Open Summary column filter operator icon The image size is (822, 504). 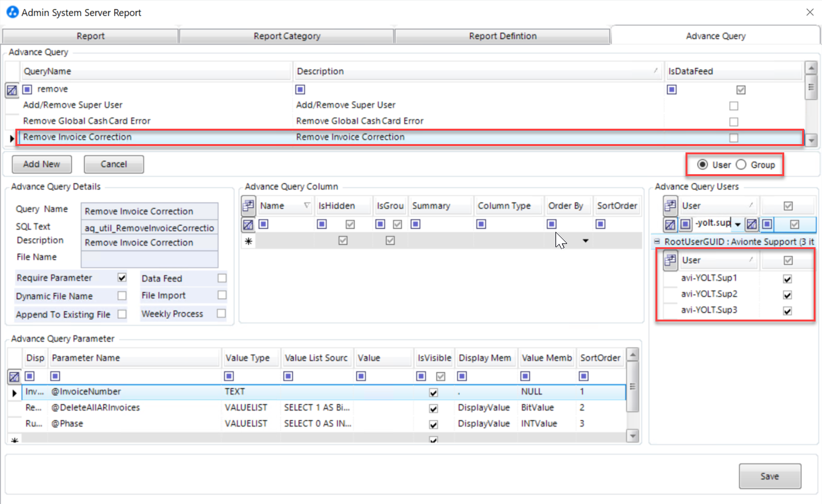(416, 224)
